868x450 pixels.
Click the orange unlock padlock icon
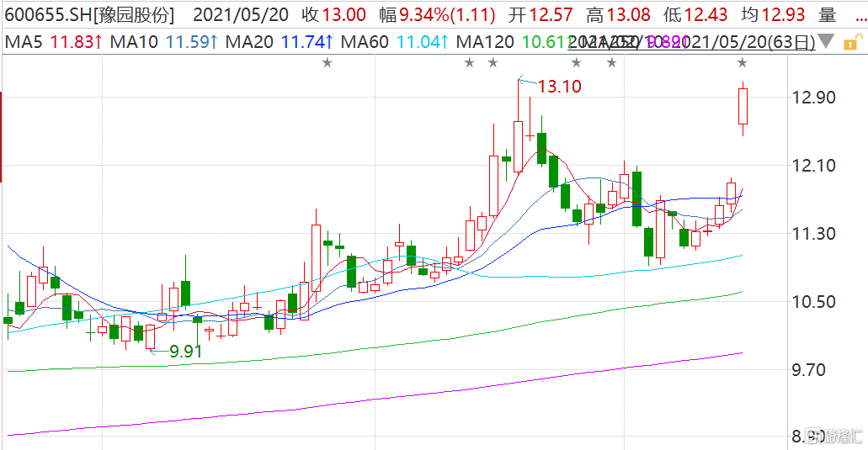click(x=853, y=42)
